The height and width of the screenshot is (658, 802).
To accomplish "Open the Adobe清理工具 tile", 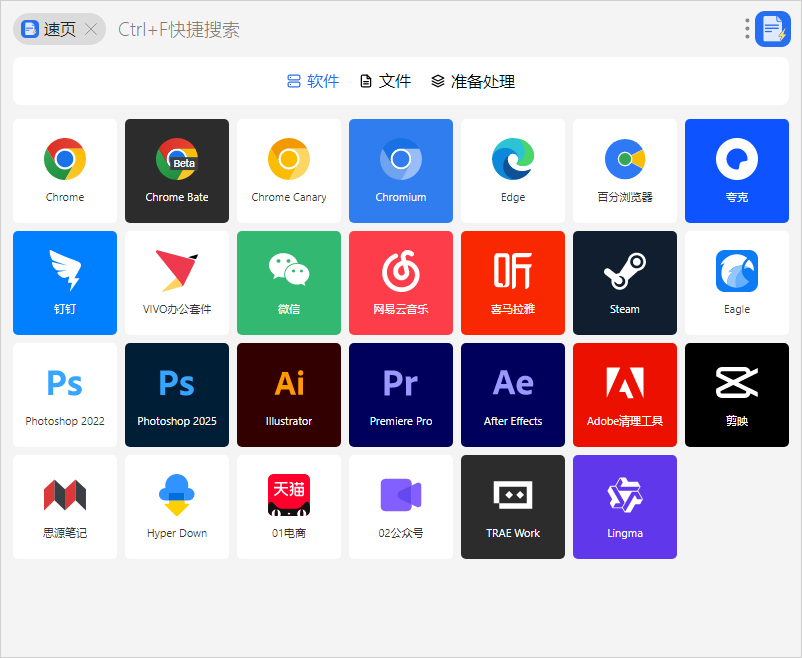I will [x=625, y=395].
